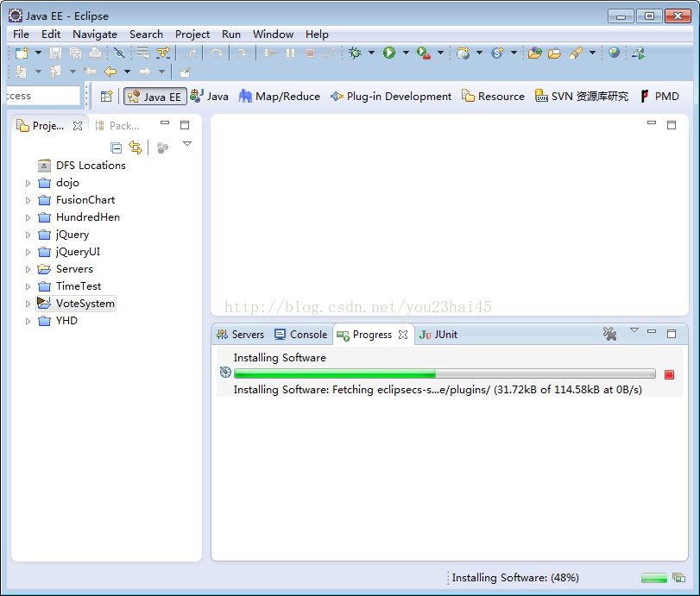Click the Open Type icon
Viewport: 700px width, 596px height.
pos(534,53)
